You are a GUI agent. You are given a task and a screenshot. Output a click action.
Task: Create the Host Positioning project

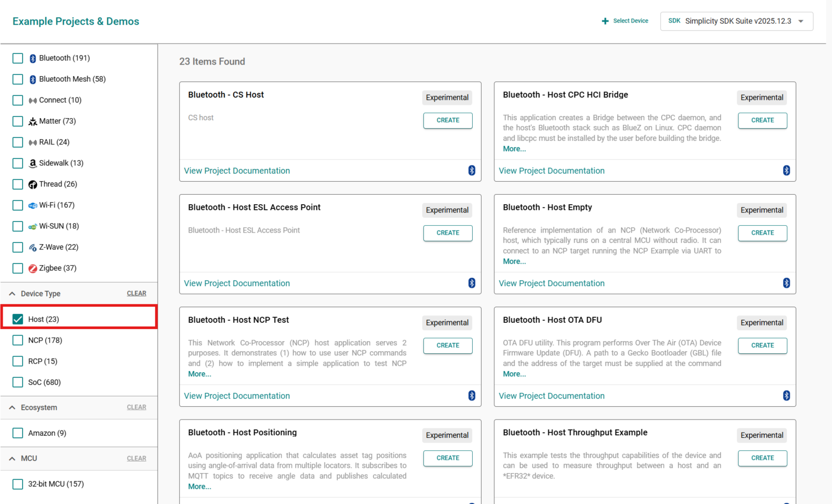(x=448, y=458)
